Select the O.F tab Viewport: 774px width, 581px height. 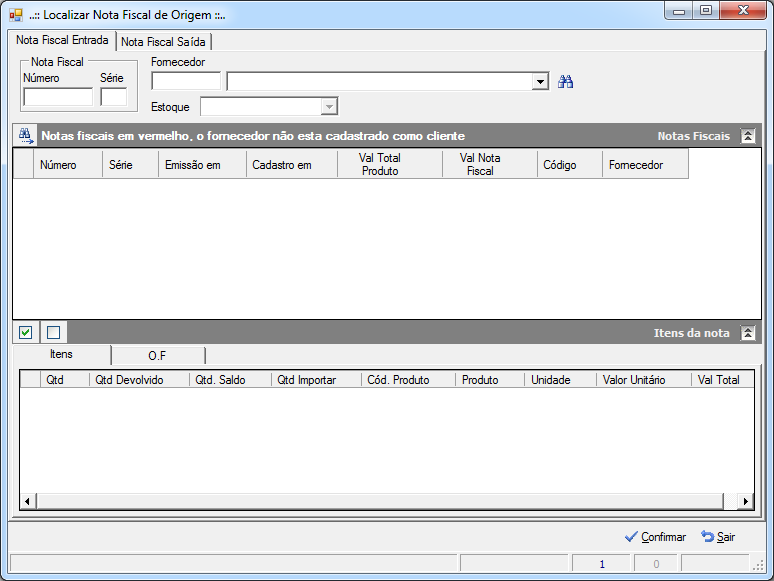click(x=157, y=356)
